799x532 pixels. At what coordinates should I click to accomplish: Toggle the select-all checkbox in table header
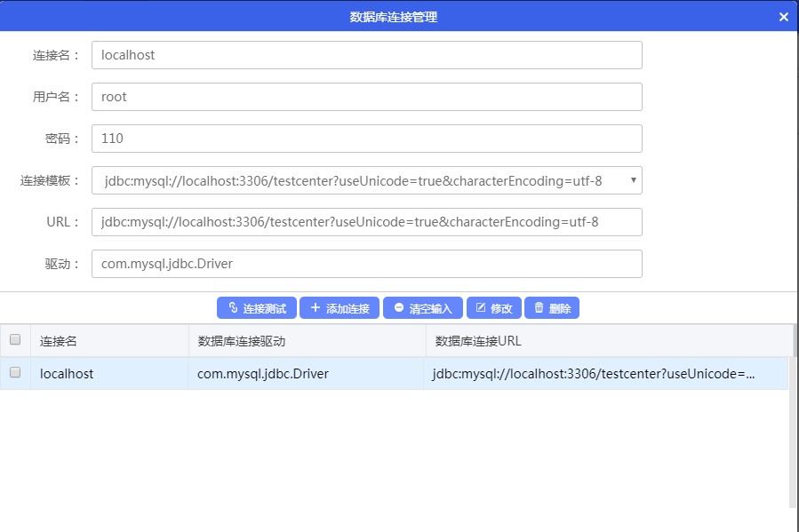[x=15, y=339]
